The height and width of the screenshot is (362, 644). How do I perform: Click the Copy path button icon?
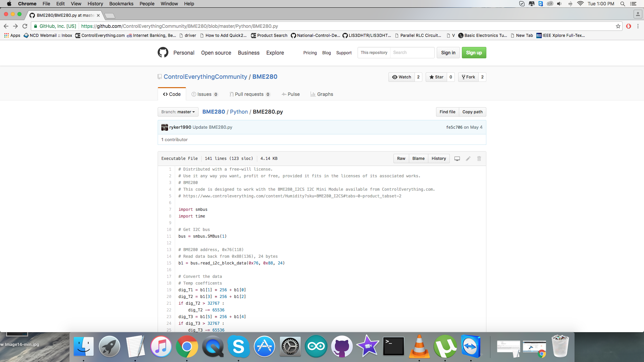(472, 111)
